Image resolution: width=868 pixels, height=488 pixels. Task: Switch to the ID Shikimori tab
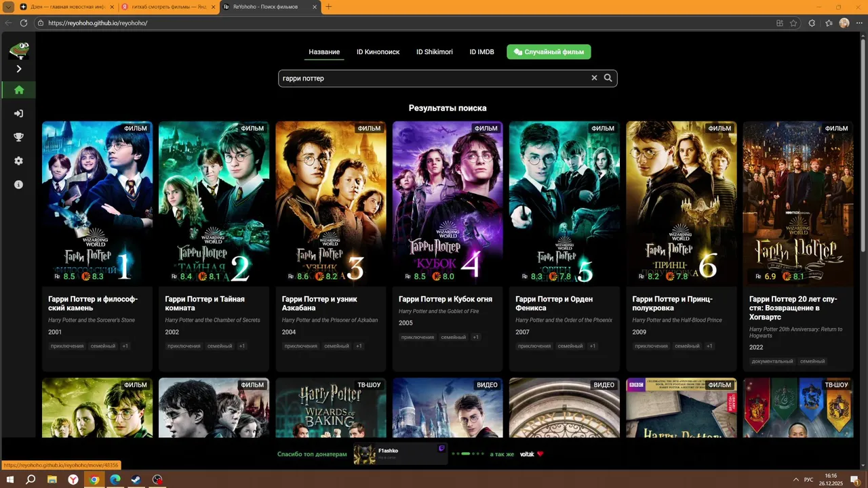pyautogui.click(x=434, y=52)
